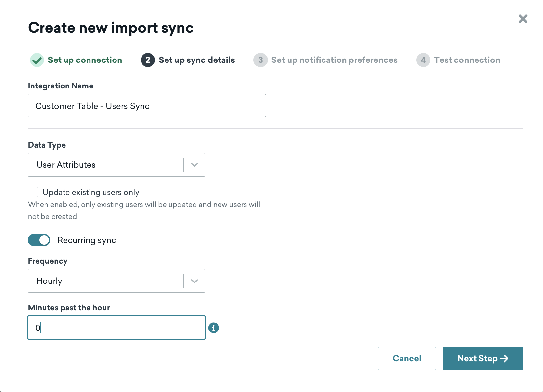Select the Set up sync details step
Viewport: 543px width, 392px height.
click(x=196, y=60)
